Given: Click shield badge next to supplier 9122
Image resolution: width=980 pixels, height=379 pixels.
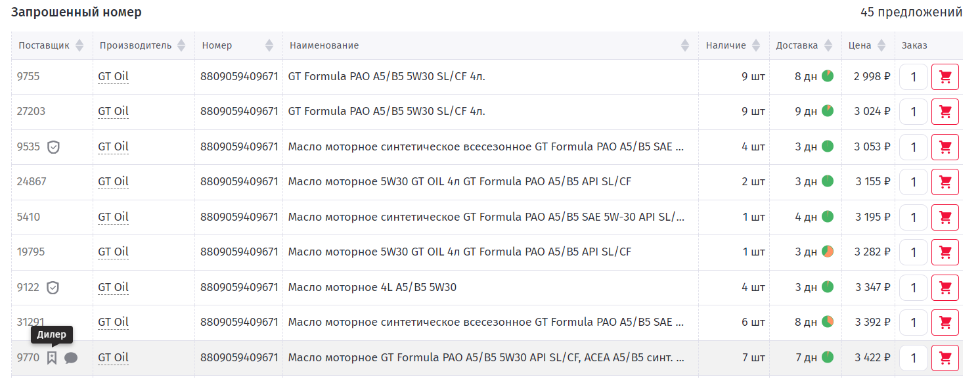Looking at the screenshot, I should point(53,288).
